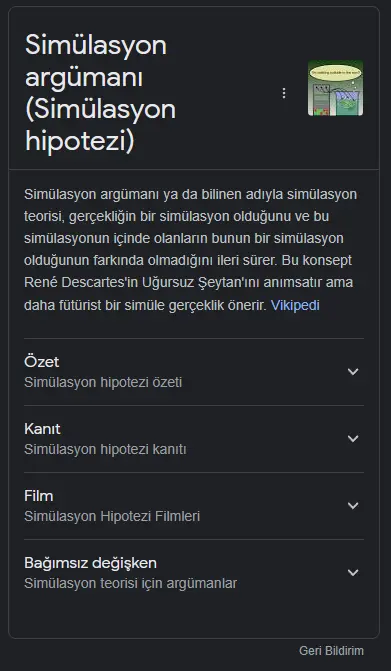The height and width of the screenshot is (671, 391).
Task: Click the description paragraph text
Action: coord(191,249)
